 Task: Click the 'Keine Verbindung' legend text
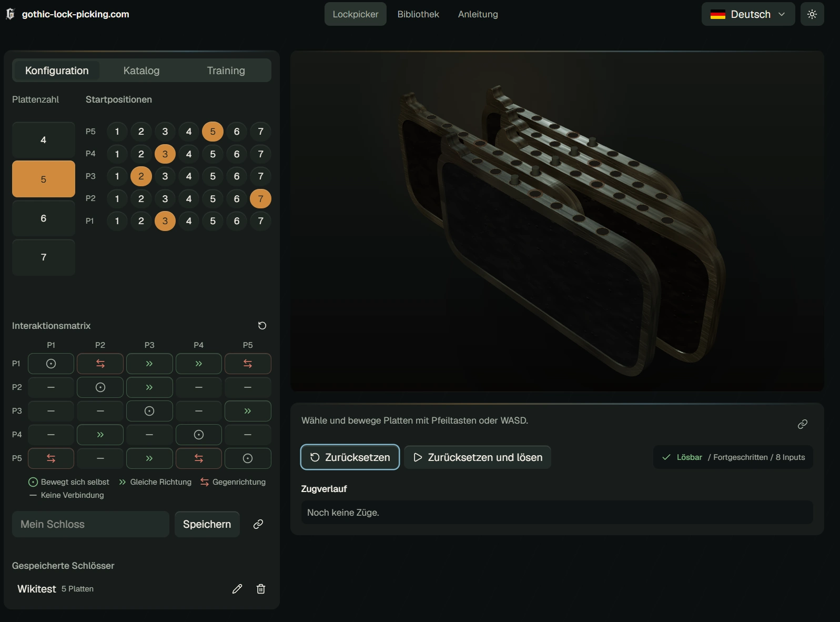[73, 495]
